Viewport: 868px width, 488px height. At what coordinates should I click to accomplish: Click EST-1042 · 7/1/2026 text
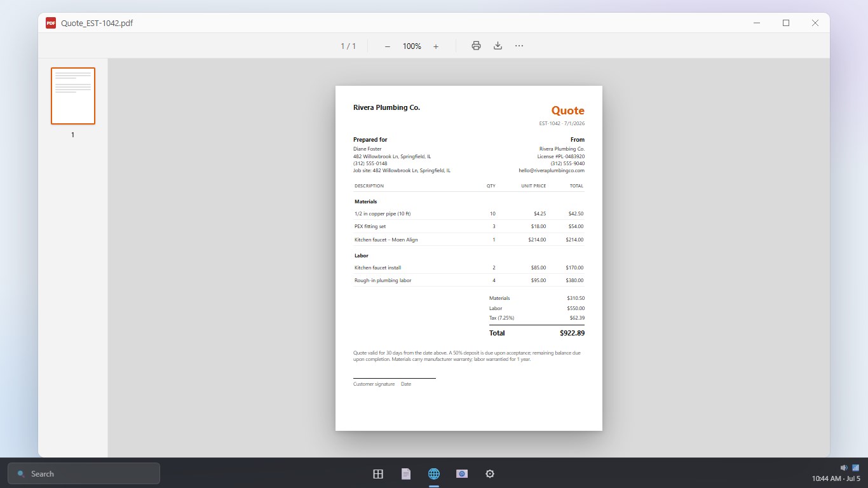point(562,123)
